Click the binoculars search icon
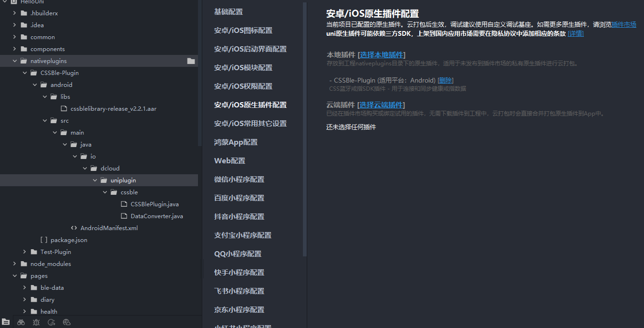 point(21,322)
